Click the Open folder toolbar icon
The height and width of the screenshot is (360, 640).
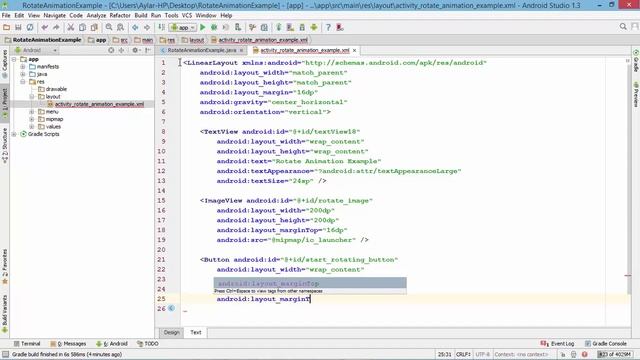click(7, 27)
